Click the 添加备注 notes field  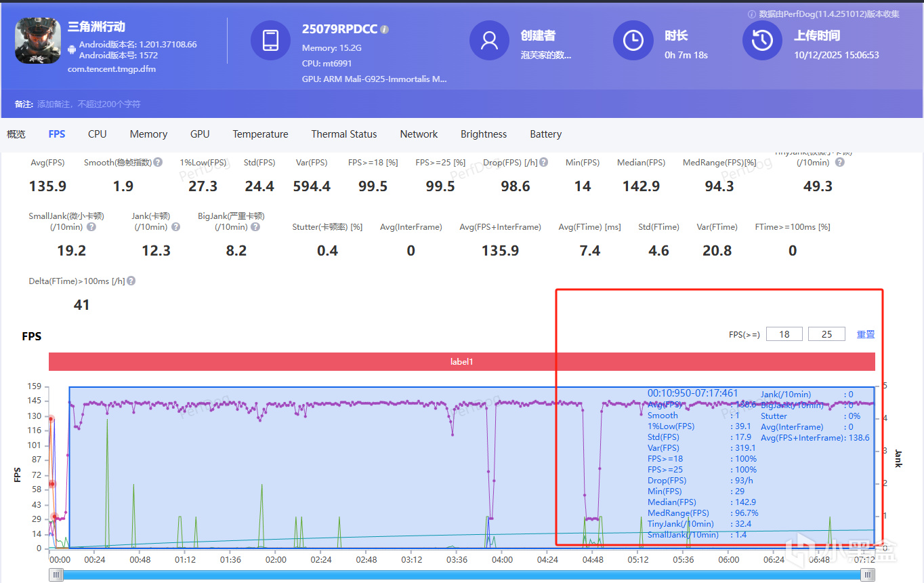coord(88,104)
